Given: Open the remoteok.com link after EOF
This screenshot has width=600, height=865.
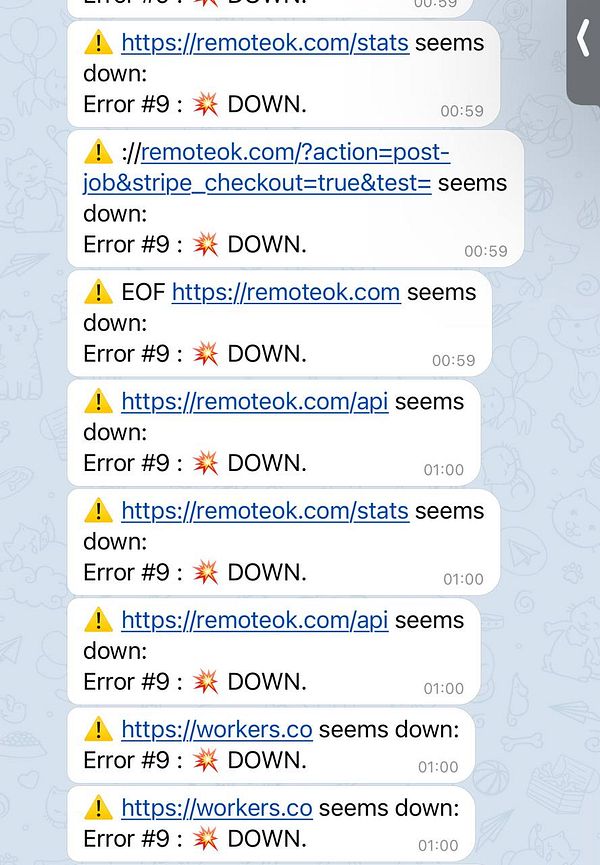Looking at the screenshot, I should [286, 292].
